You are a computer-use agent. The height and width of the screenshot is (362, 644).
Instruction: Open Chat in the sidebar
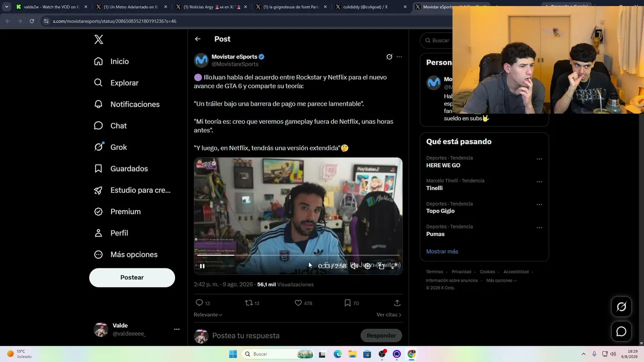click(x=110, y=126)
